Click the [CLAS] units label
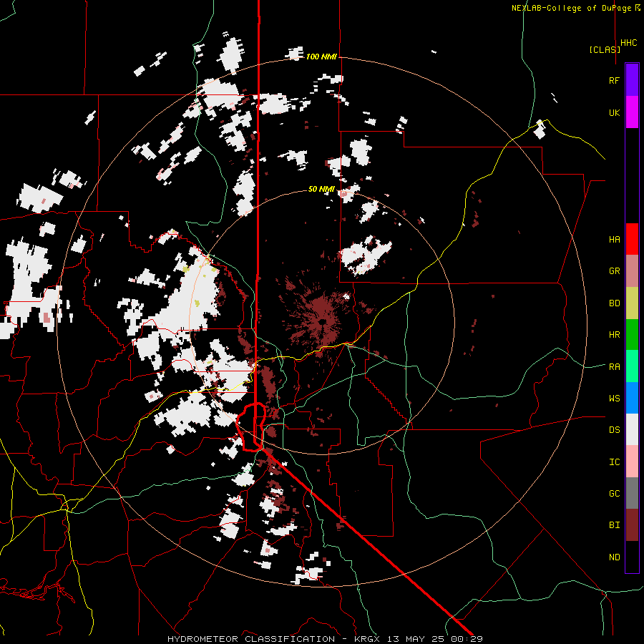The image size is (644, 644). pos(605,49)
